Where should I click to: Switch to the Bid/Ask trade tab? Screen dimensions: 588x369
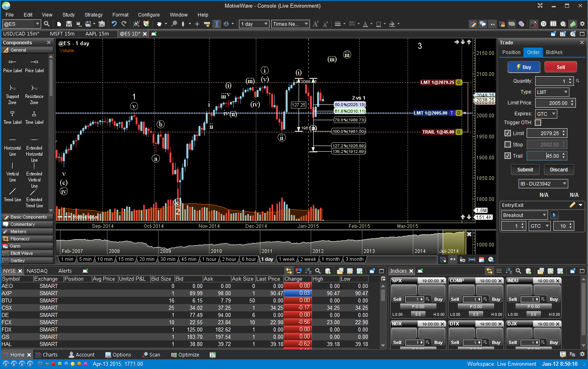[554, 52]
